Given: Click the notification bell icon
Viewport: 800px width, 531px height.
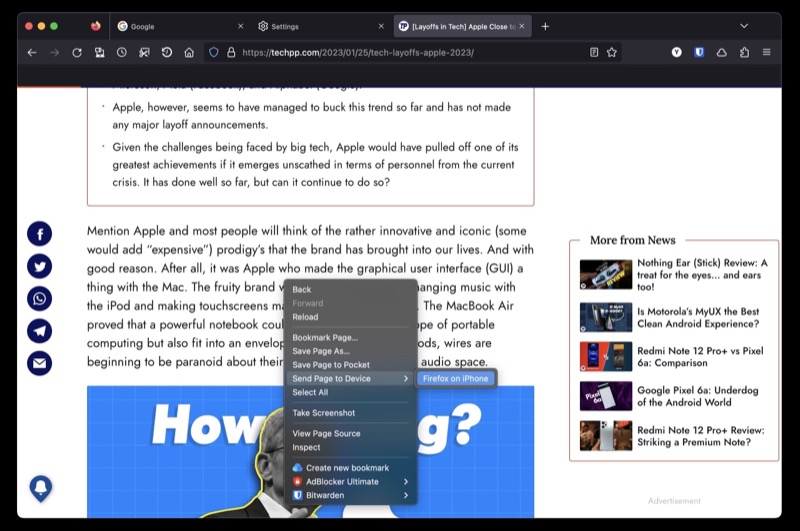Looking at the screenshot, I should (41, 488).
